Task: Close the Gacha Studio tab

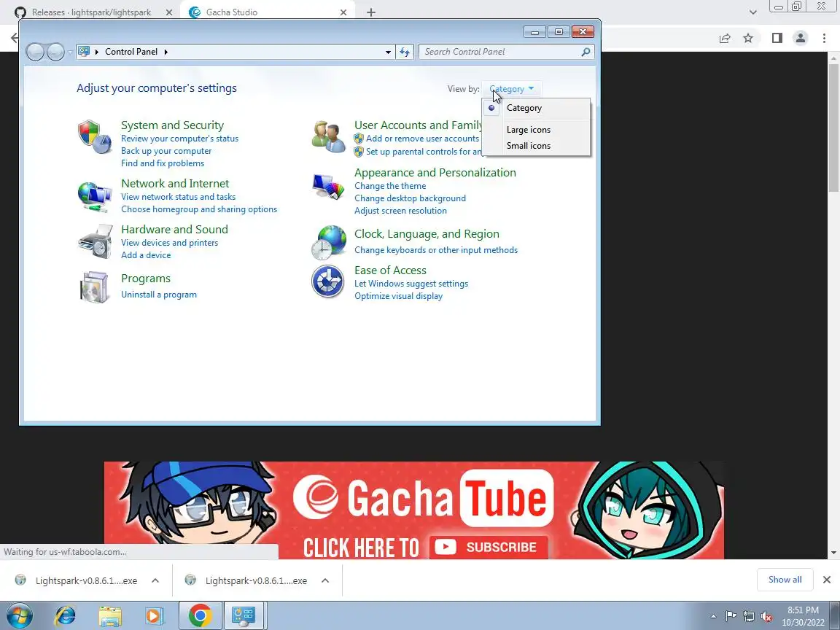Action: pos(343,12)
